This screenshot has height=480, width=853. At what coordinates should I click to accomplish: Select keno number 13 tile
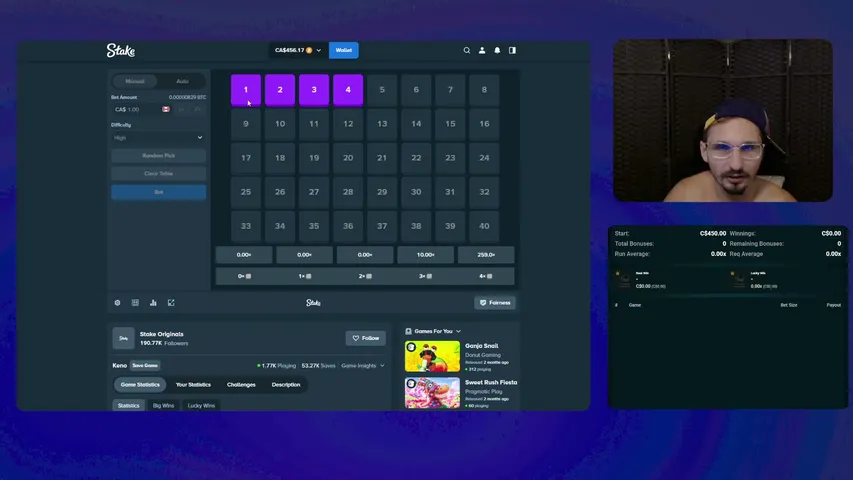pos(382,124)
